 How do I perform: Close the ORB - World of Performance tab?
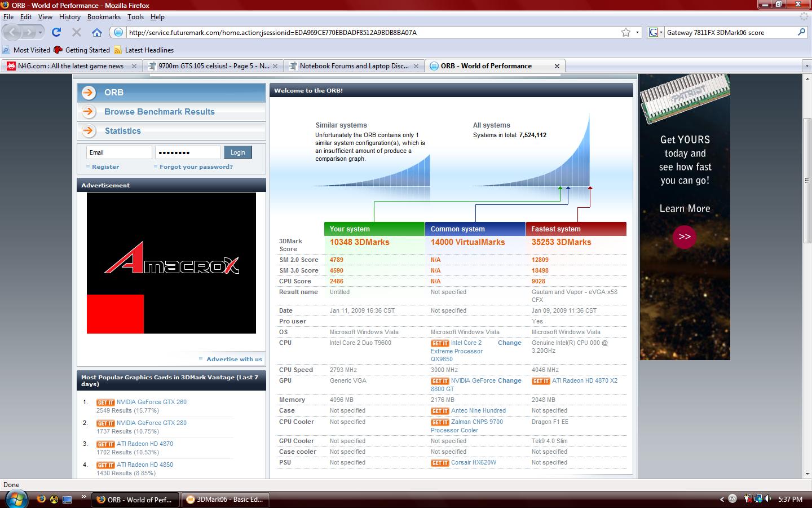pos(557,66)
